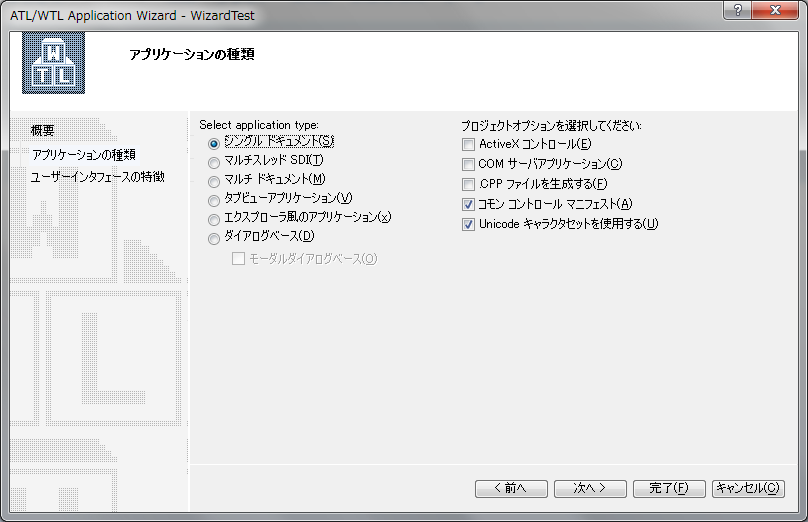This screenshot has height=522, width=808.
Task: Select エクスプローラ風のアプリケーション(x) option
Action: 214,220
